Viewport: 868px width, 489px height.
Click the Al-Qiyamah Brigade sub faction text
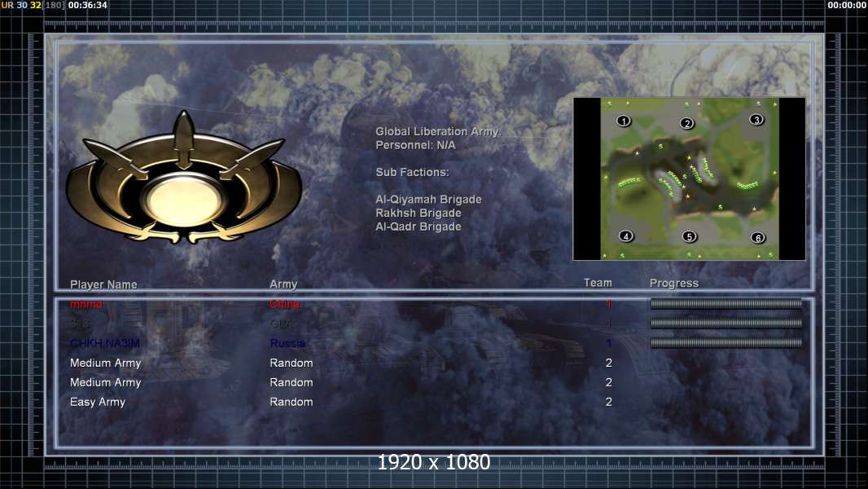(x=428, y=200)
